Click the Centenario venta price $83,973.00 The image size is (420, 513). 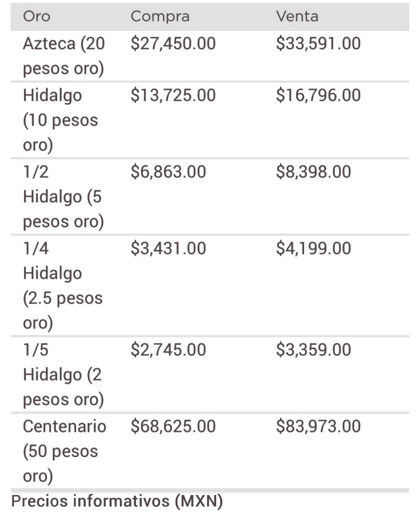coord(318,426)
